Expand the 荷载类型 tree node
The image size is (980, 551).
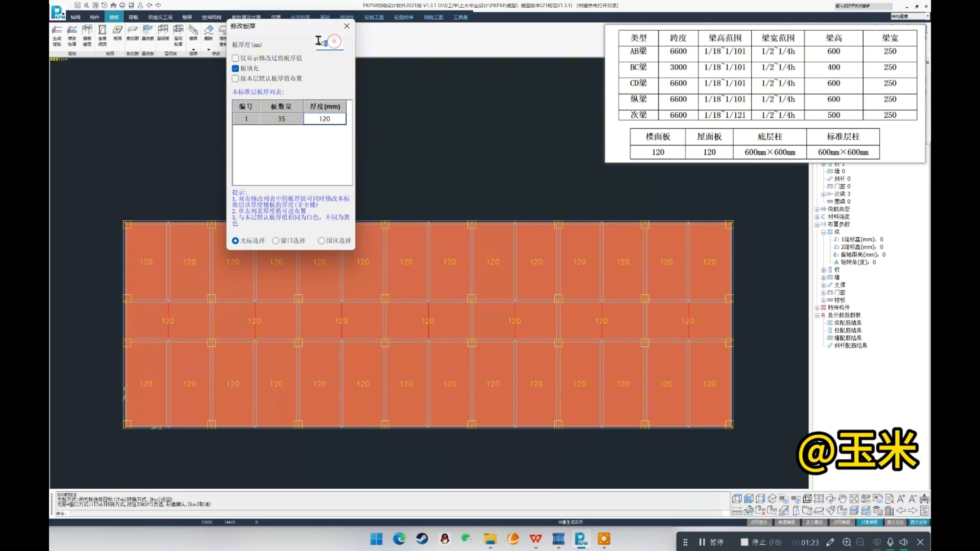tap(817, 209)
